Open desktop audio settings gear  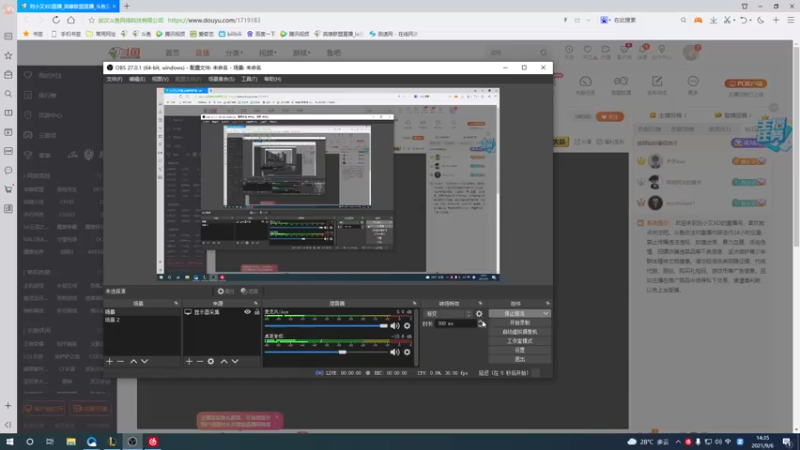point(407,352)
